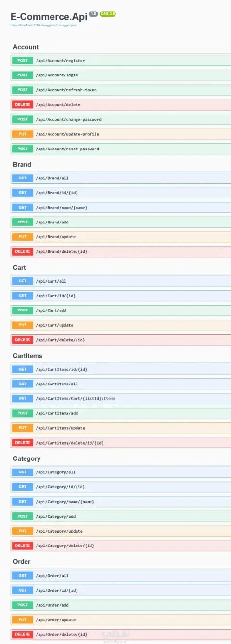Open the /api/Order/add endpoint
This screenshot has height=644, width=231.
(x=121, y=605)
